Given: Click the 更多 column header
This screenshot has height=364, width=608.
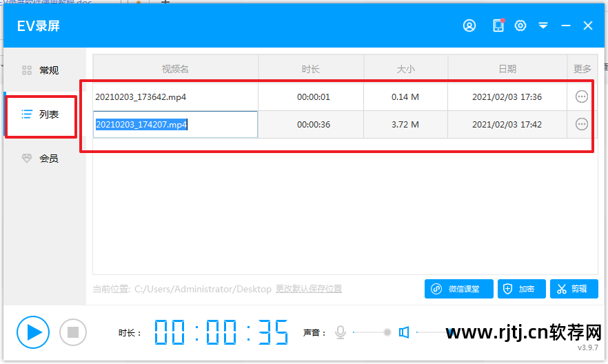Looking at the screenshot, I should (x=582, y=69).
